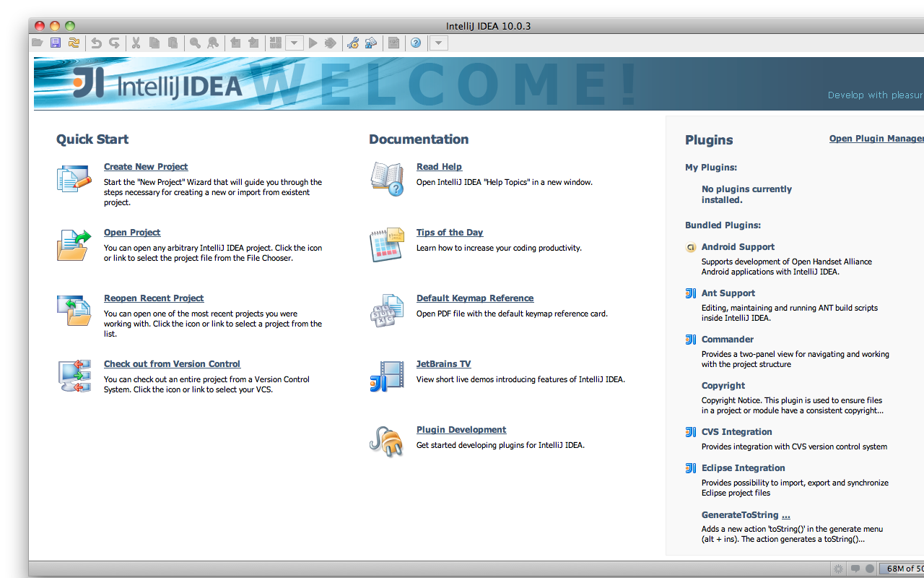Click the Eclipse Integration plugin icon
The height and width of the screenshot is (578, 924).
691,468
